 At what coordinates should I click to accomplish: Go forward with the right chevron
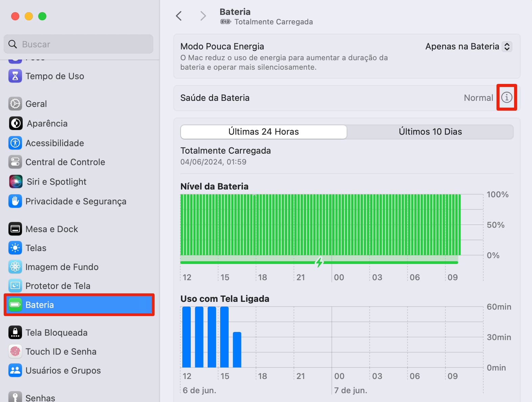point(203,16)
